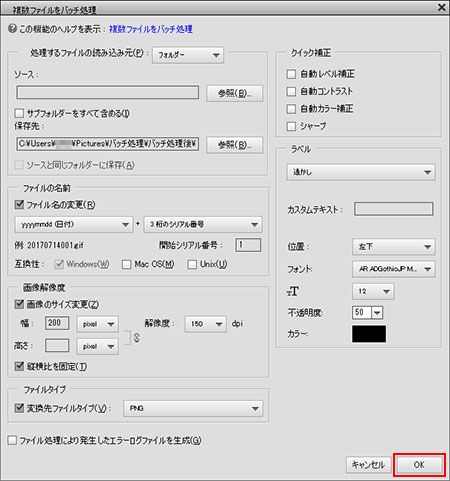This screenshot has width=450, height=481.
Task: Close the batch processing dialog
Action: pyautogui.click(x=442, y=7)
